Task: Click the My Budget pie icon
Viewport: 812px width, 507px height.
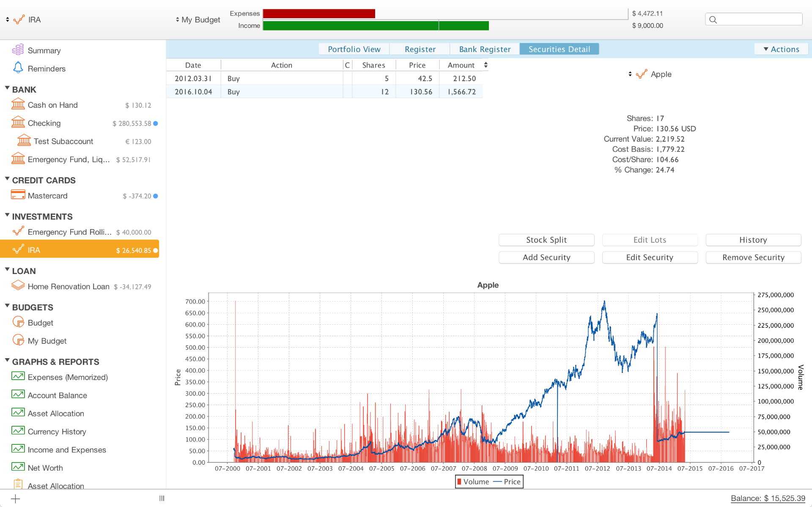Action: [18, 340]
